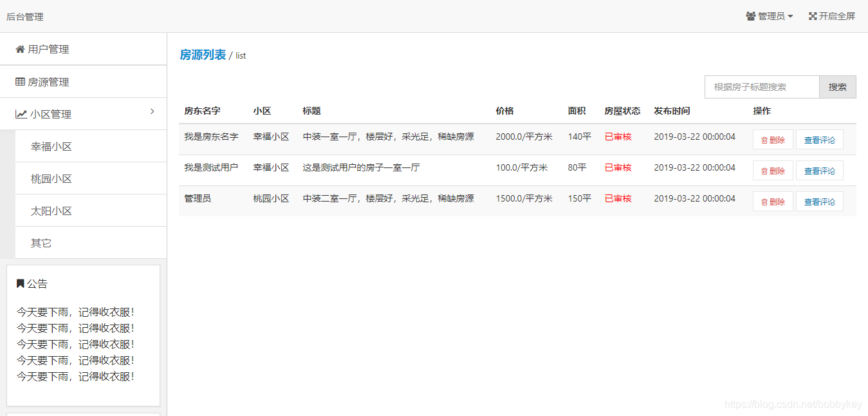The image size is (868, 416).
Task: Click the price 100.0/平方米
Action: [522, 167]
